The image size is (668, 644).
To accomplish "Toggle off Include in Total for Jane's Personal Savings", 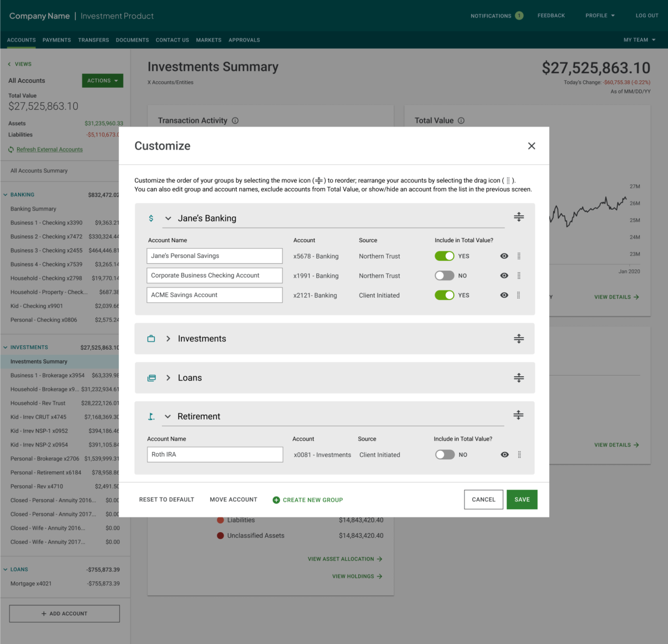I will point(444,256).
